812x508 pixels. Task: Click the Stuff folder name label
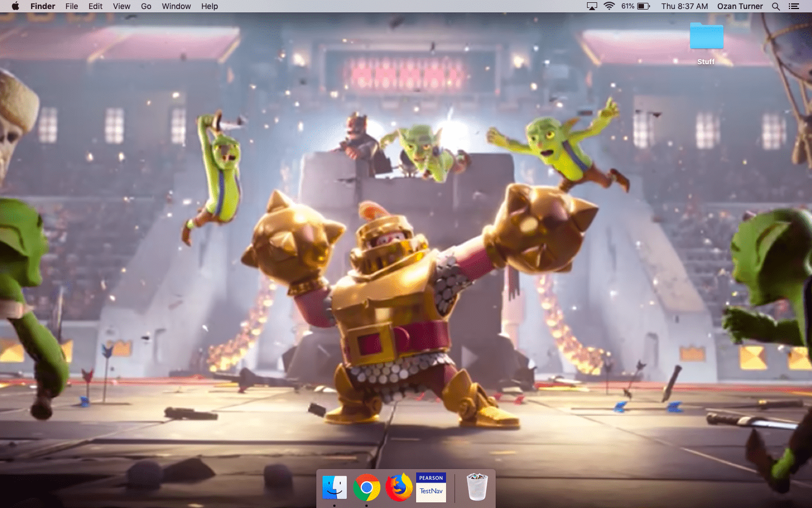click(706, 62)
